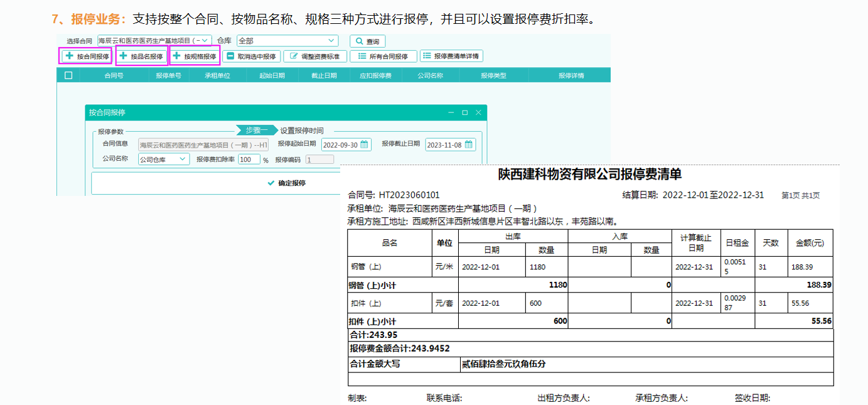
Task: Click the 2023-11-08 end date text
Action: pyautogui.click(x=444, y=145)
